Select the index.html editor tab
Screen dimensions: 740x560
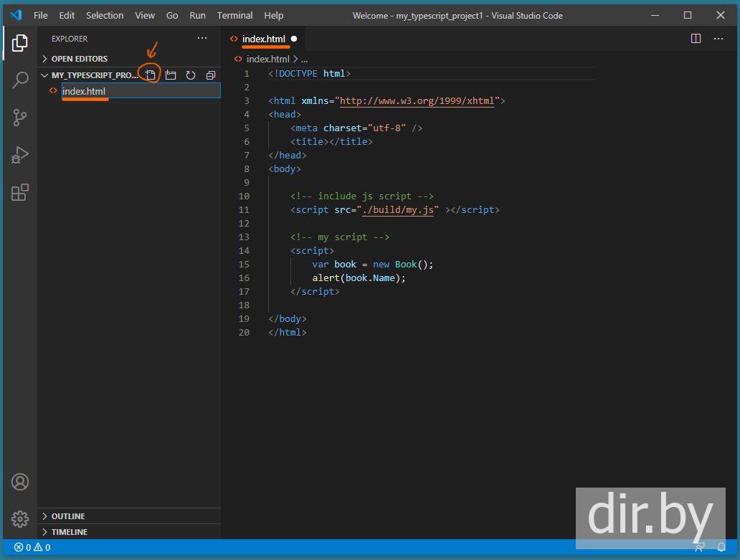tap(263, 39)
